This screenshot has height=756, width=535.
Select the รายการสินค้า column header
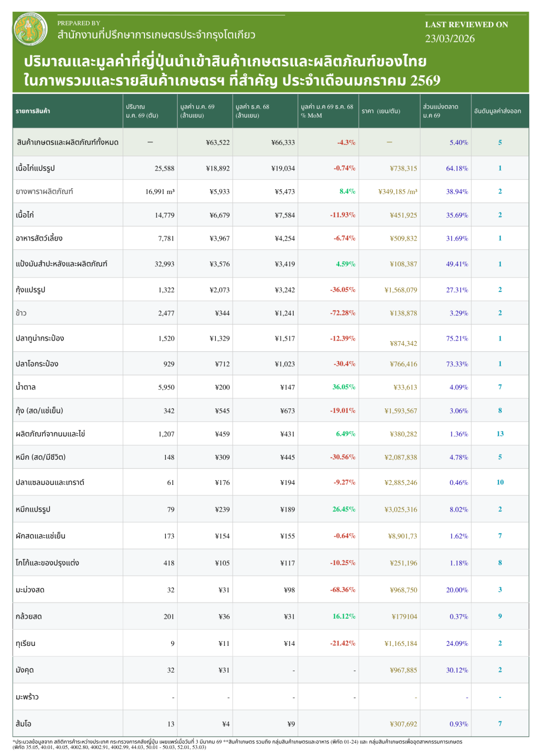pyautogui.click(x=33, y=111)
